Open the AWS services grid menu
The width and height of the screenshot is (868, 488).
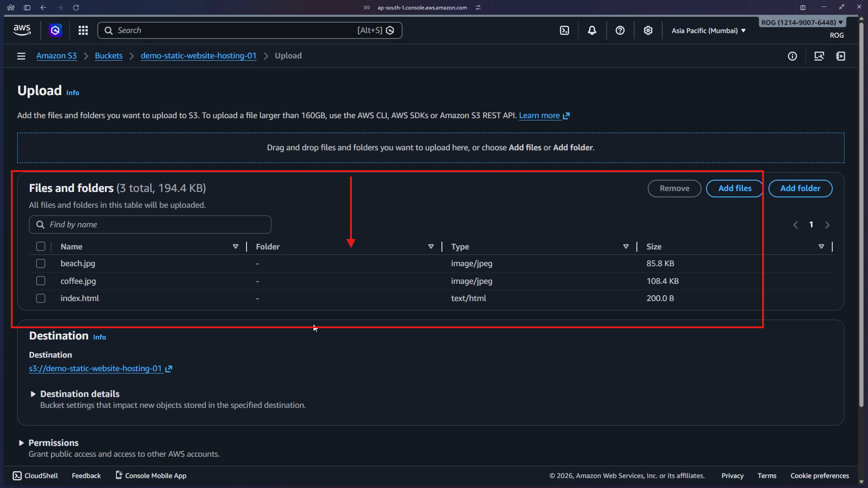83,30
